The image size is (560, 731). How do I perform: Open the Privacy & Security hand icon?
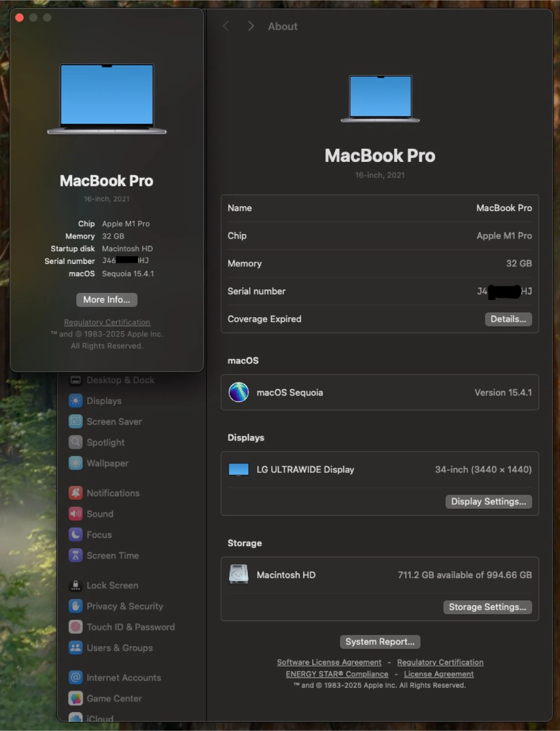[x=76, y=606]
